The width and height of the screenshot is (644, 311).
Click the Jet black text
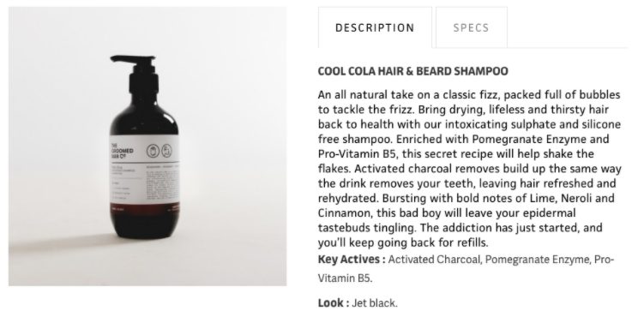pos(375,303)
